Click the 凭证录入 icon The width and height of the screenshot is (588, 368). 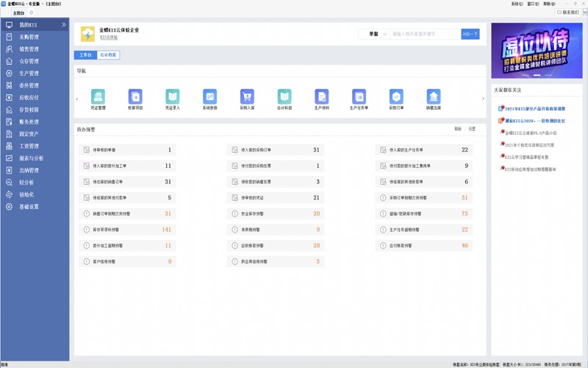[172, 96]
